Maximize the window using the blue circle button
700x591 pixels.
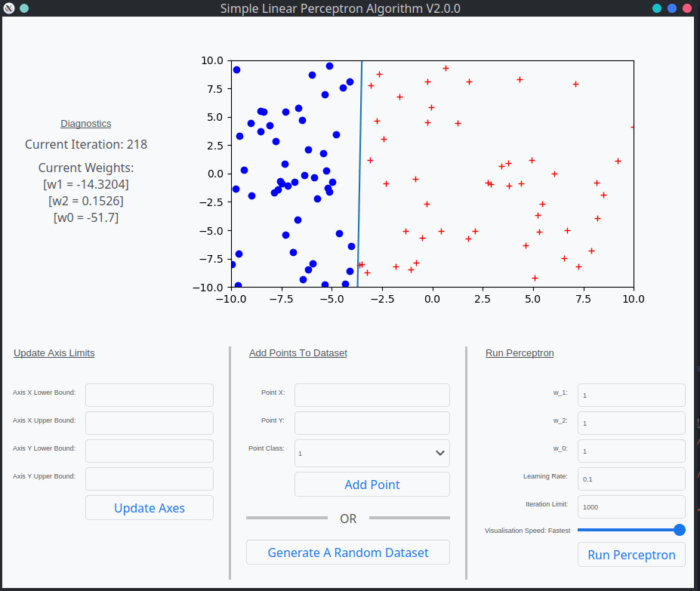pyautogui.click(x=672, y=8)
